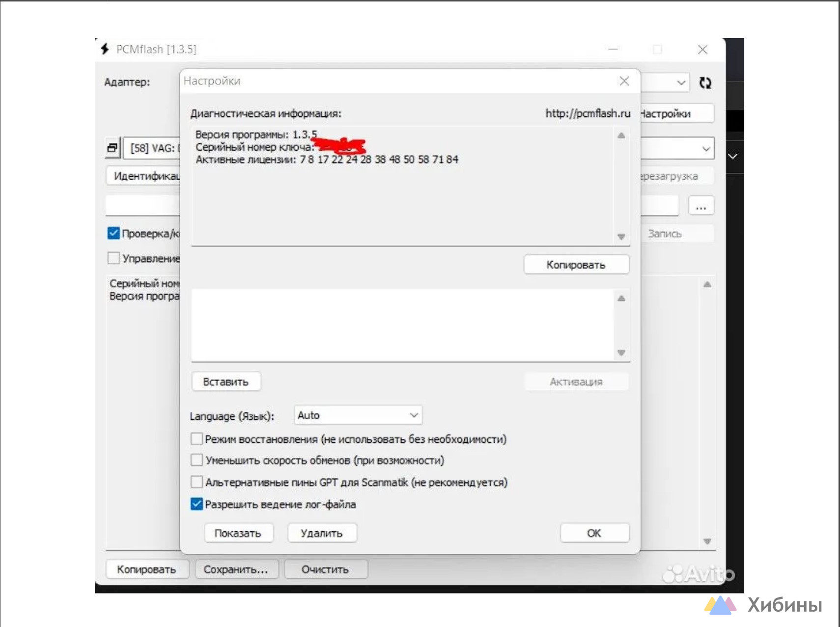
Task: Click Копировать button below main log
Action: 147,569
